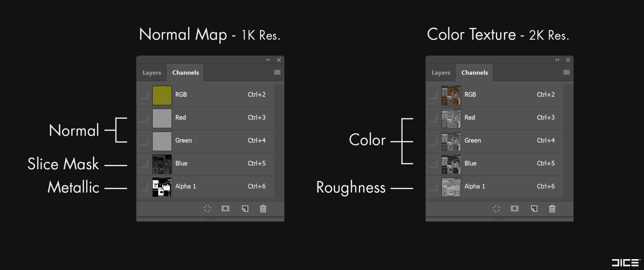Toggle RGB channel visibility in Color Texture panel
Viewport: 644px width, 270px height.
pos(433,95)
